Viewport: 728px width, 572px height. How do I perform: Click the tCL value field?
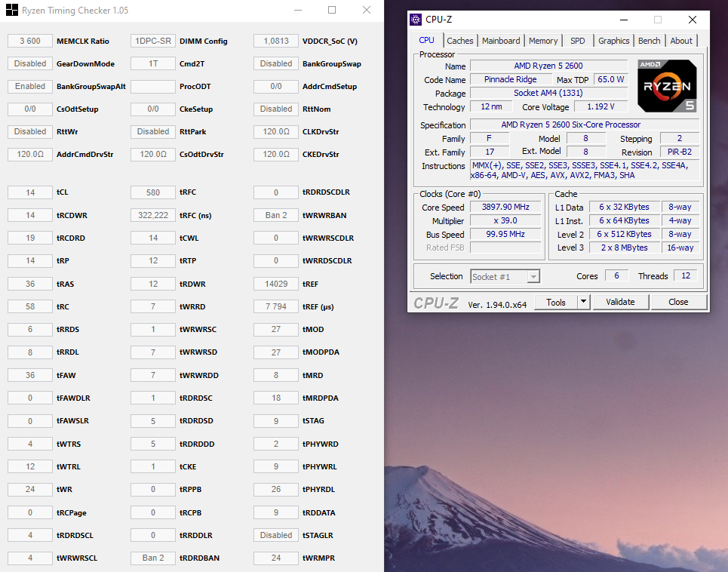[x=30, y=192]
